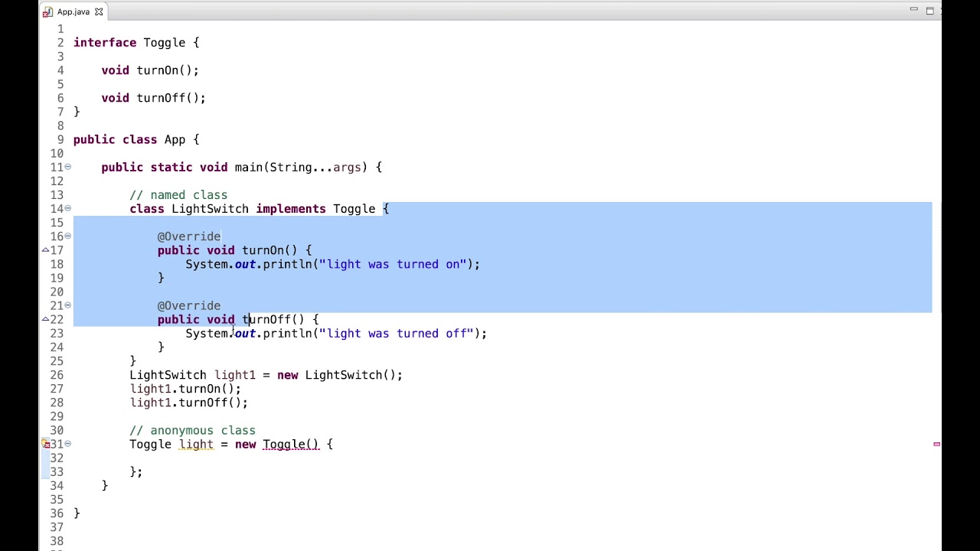
Task: Click 'public class App {' line
Action: coord(136,139)
